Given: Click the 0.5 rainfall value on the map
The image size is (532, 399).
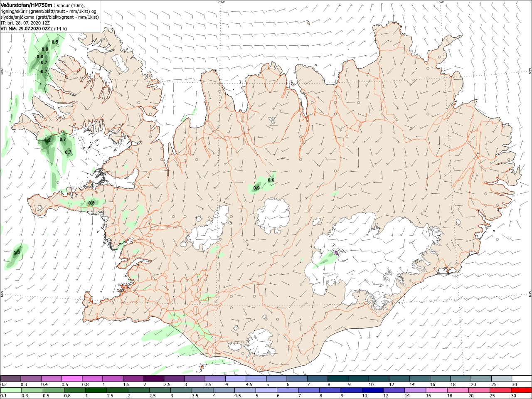Looking at the screenshot, I should [55, 42].
